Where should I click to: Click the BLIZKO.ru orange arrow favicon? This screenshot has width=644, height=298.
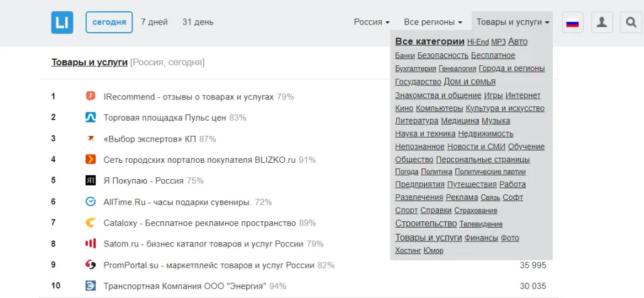coord(91,160)
